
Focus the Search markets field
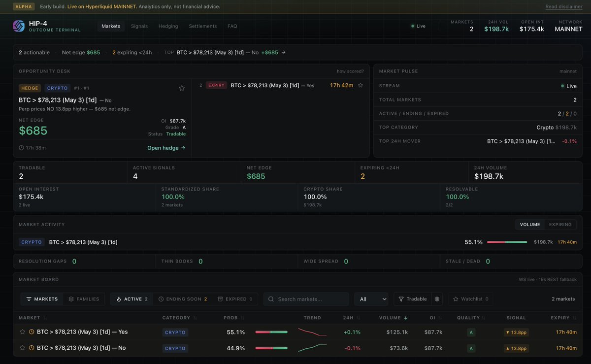(306, 299)
